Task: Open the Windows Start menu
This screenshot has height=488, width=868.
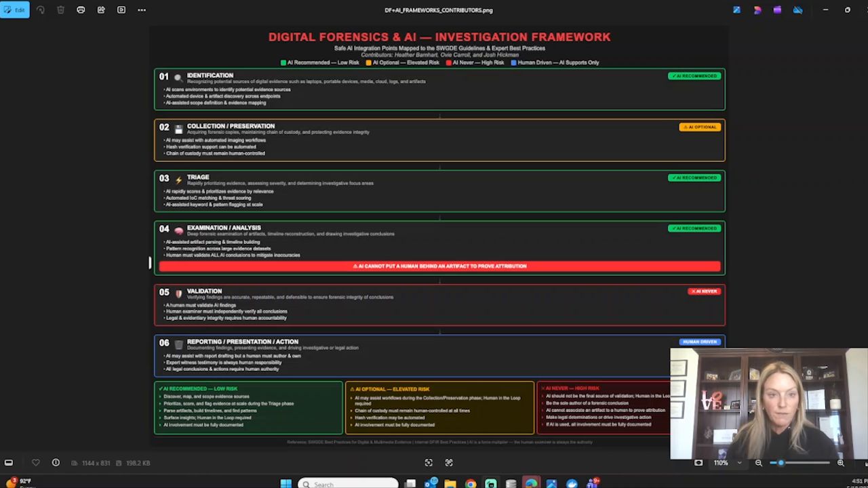Action: [286, 483]
